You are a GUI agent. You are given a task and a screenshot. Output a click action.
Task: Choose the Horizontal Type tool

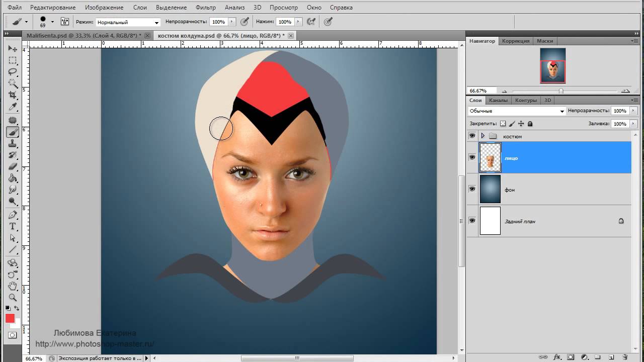[13, 226]
